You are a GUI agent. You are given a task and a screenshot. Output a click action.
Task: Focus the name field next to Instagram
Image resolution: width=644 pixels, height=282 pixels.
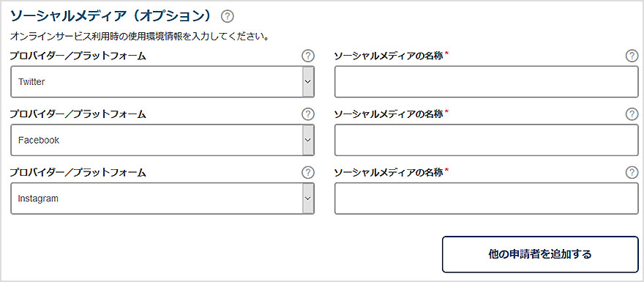tap(486, 198)
